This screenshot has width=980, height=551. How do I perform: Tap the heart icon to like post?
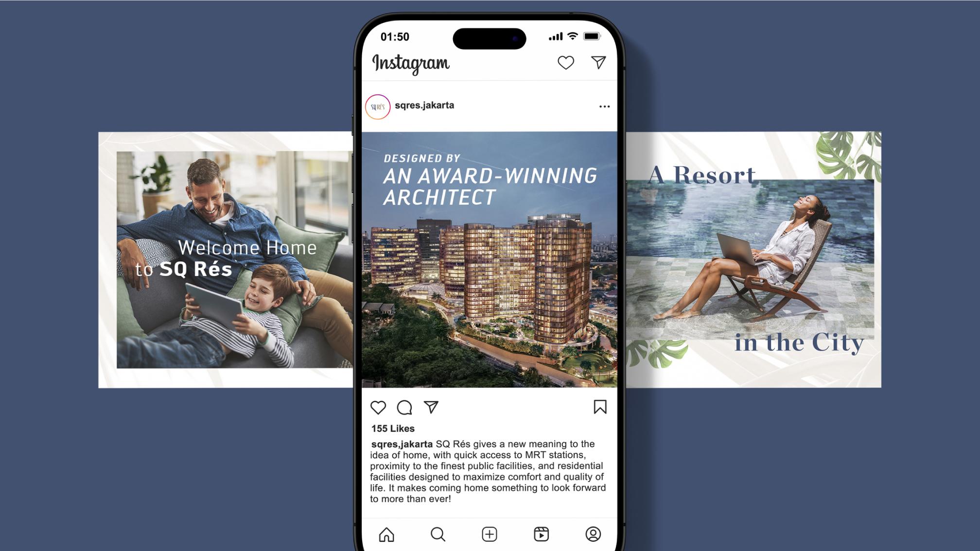click(x=379, y=407)
